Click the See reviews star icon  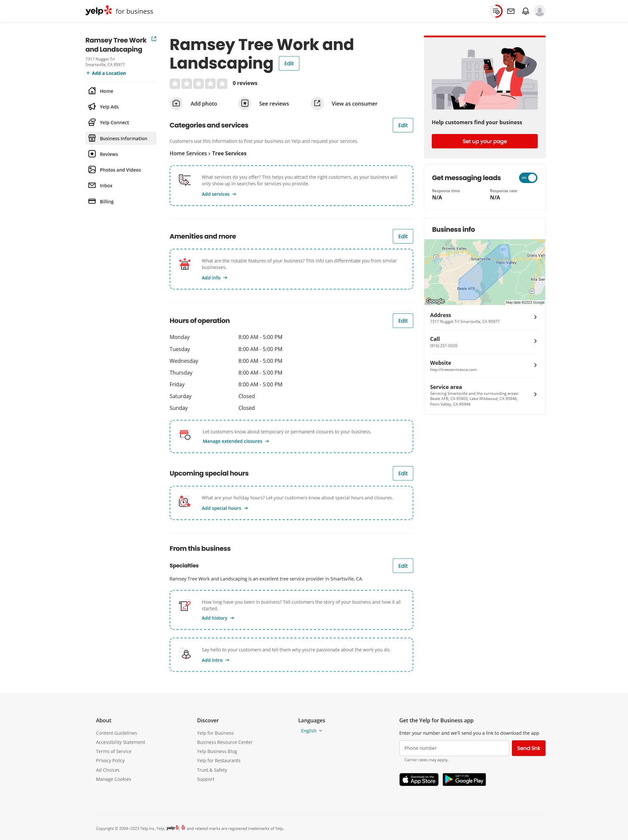245,103
